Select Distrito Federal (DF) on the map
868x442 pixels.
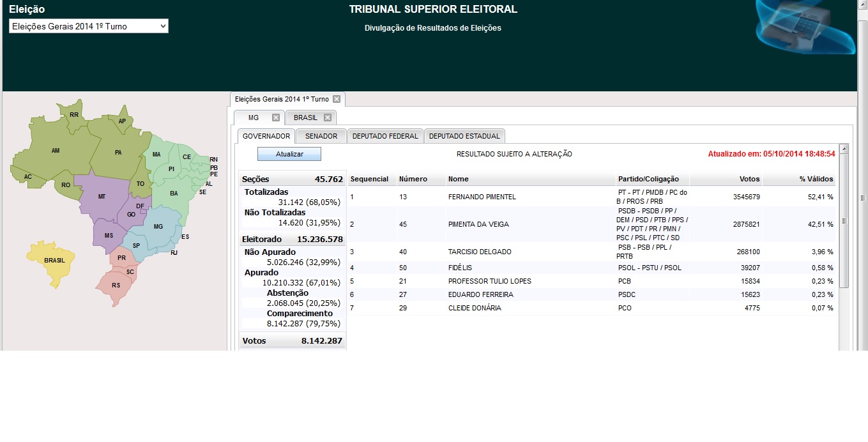point(140,206)
